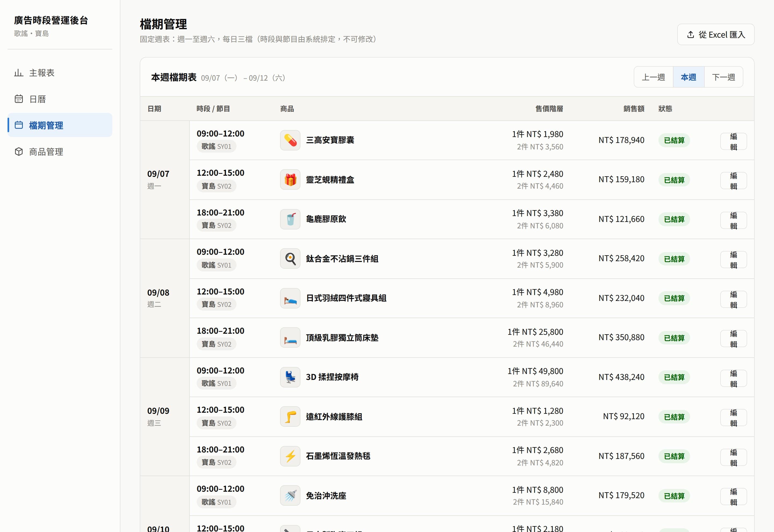Click sales amount NT$ 350,880

click(621, 337)
